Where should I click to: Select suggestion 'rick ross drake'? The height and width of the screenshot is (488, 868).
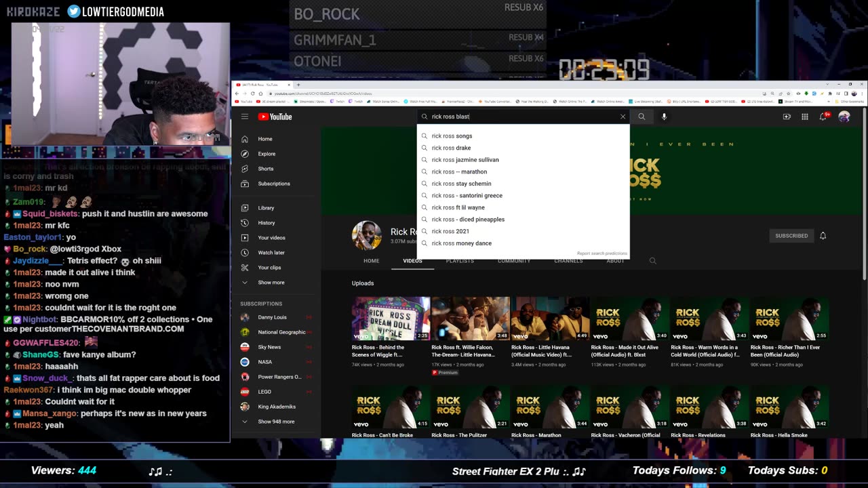(x=523, y=148)
